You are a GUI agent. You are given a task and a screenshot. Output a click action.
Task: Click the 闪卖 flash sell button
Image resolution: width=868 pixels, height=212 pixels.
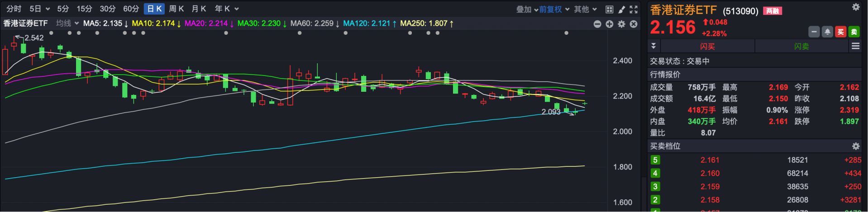coord(801,46)
